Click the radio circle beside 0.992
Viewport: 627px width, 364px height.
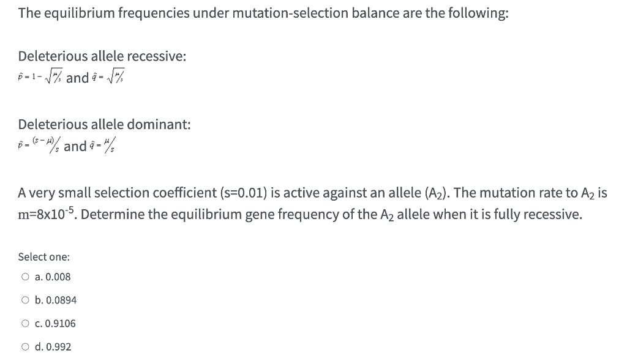click(25, 346)
